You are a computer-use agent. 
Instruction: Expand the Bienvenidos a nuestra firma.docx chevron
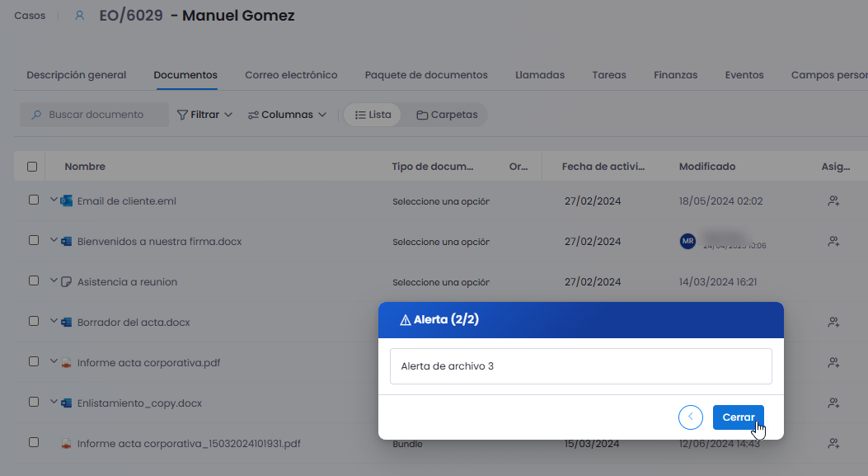click(54, 240)
